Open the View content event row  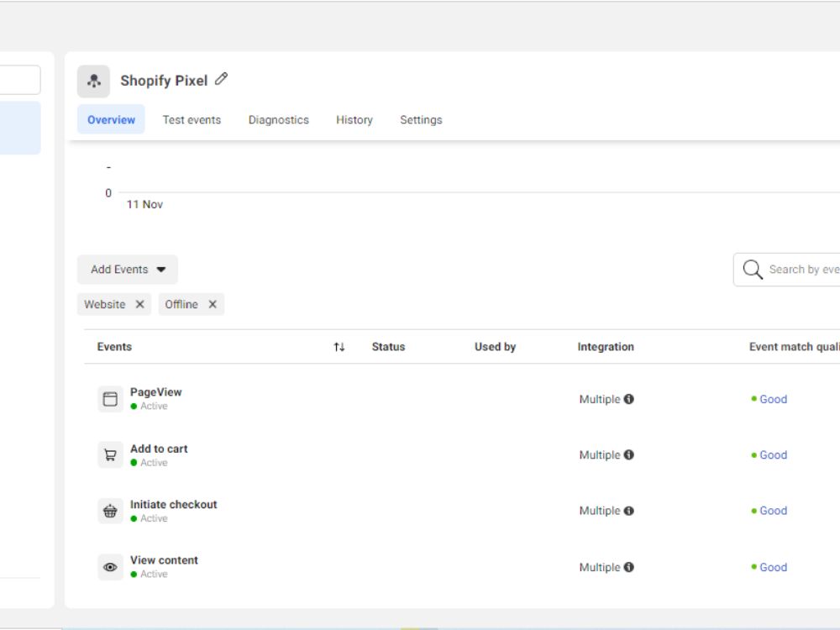462,567
